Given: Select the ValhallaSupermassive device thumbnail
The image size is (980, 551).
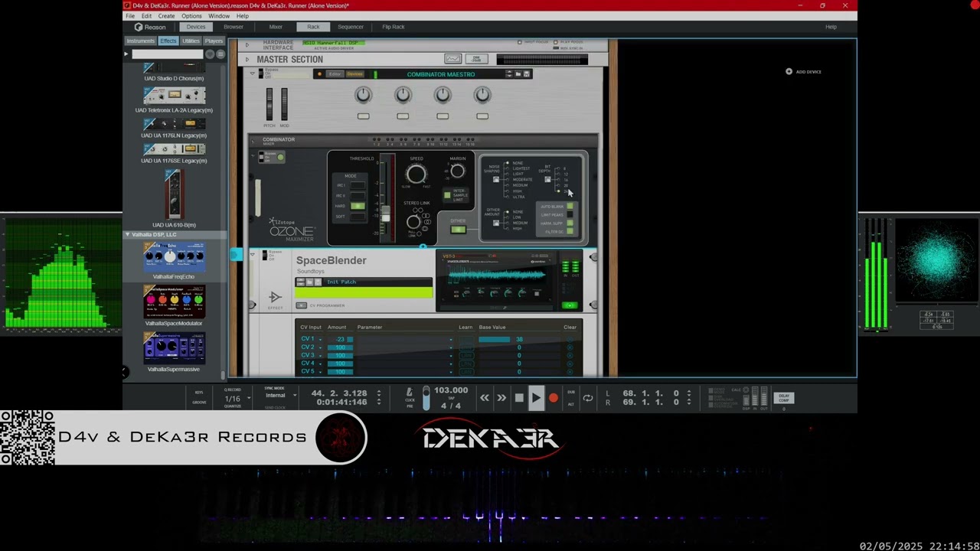Looking at the screenshot, I should point(174,348).
